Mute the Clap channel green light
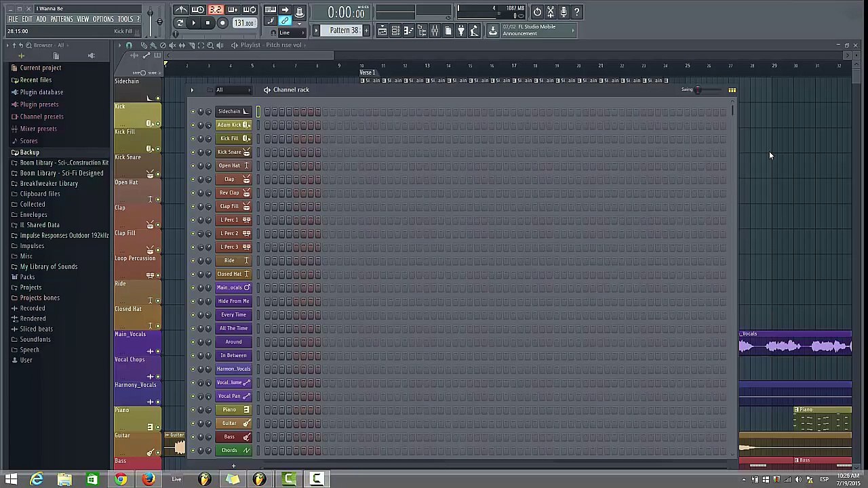Image resolution: width=868 pixels, height=488 pixels. point(193,179)
